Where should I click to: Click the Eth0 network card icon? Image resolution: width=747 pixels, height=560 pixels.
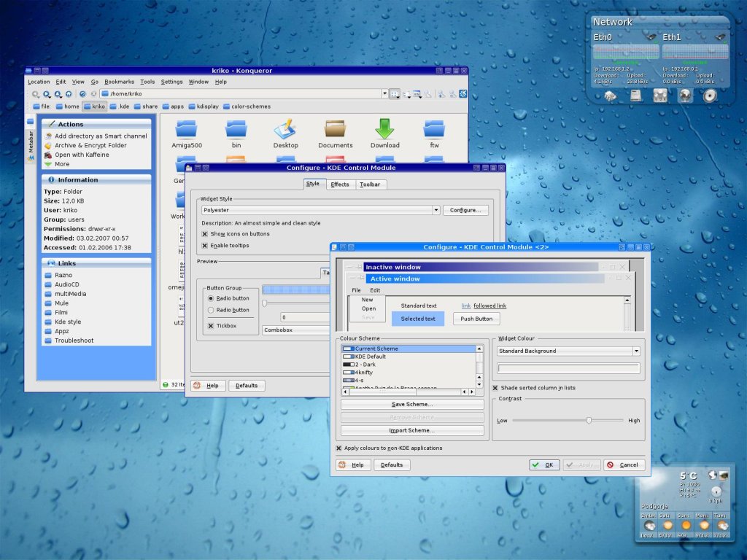(650, 36)
